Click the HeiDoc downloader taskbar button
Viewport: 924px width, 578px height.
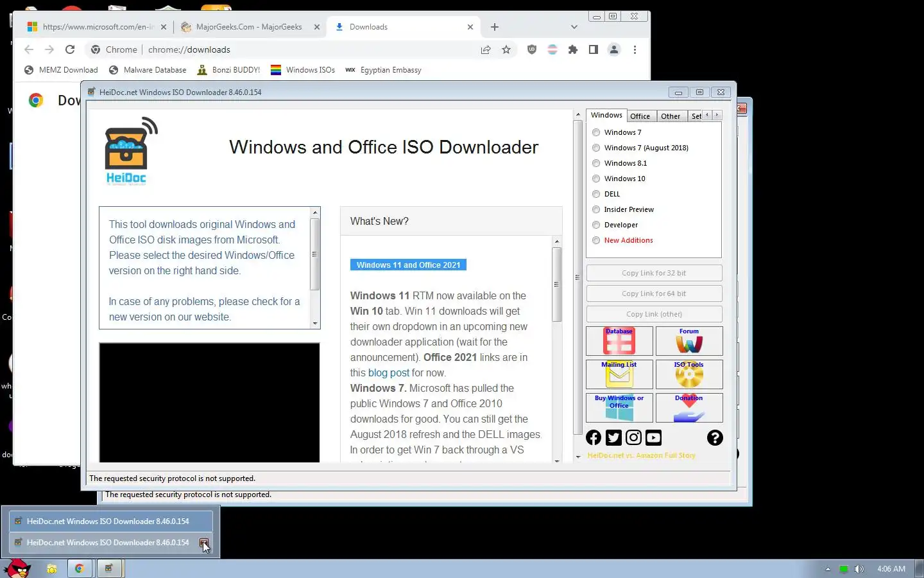pos(109,568)
